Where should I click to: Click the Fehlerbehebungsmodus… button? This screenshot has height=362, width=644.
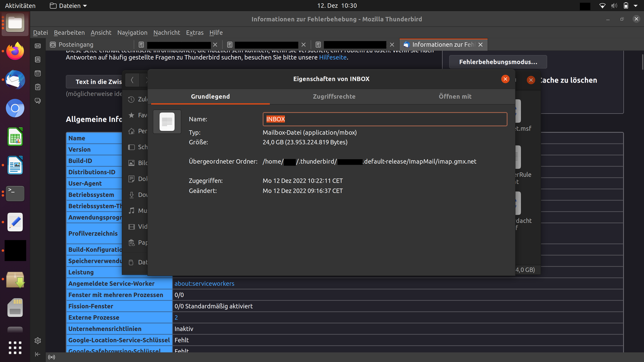tap(498, 62)
